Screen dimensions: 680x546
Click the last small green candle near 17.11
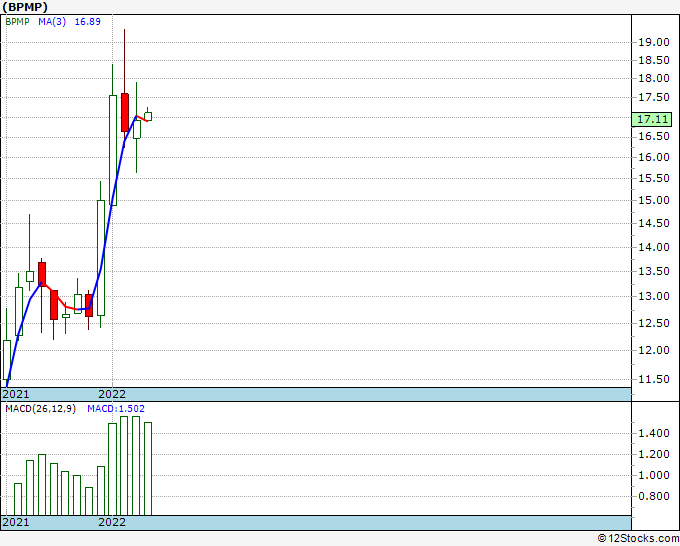coord(148,116)
